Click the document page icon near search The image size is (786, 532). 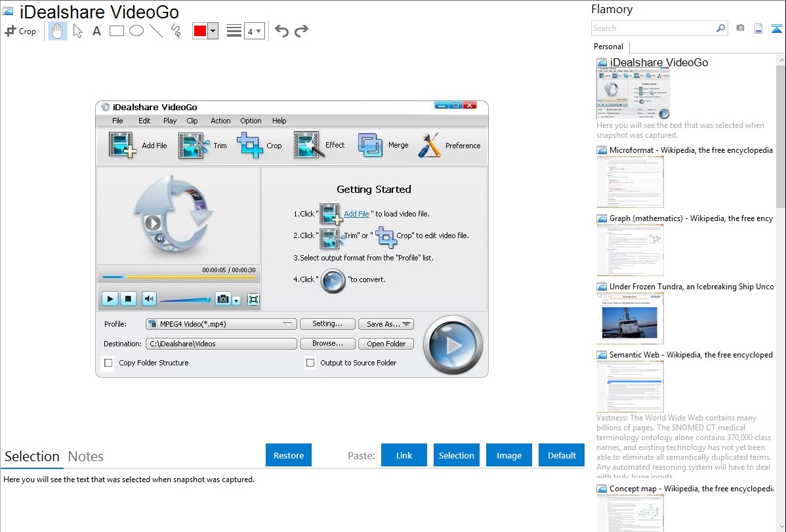[x=758, y=28]
